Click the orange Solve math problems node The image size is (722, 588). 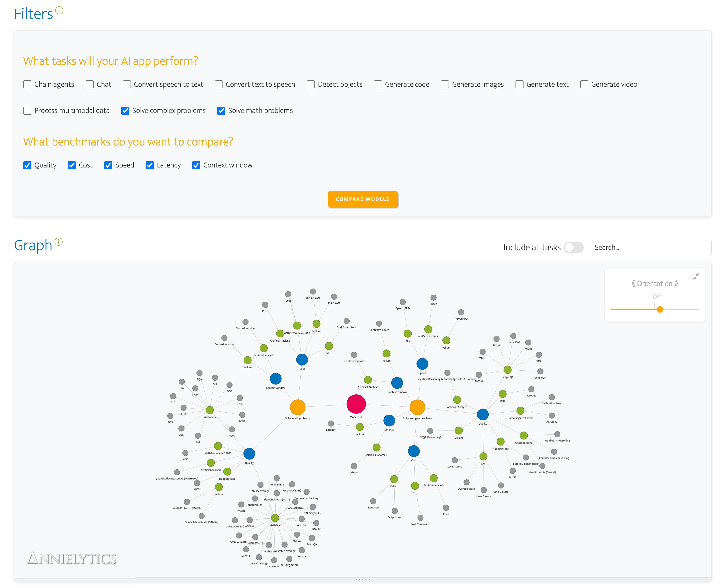point(297,407)
